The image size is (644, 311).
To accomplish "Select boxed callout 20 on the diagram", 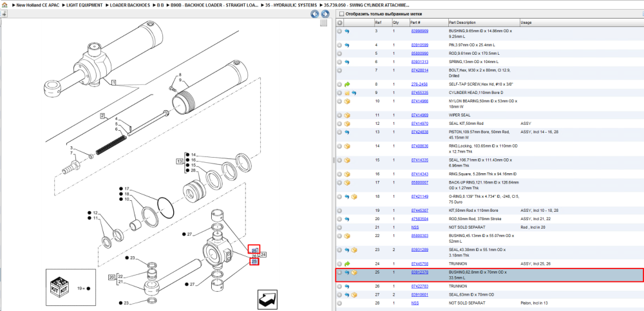I will pos(111,277).
